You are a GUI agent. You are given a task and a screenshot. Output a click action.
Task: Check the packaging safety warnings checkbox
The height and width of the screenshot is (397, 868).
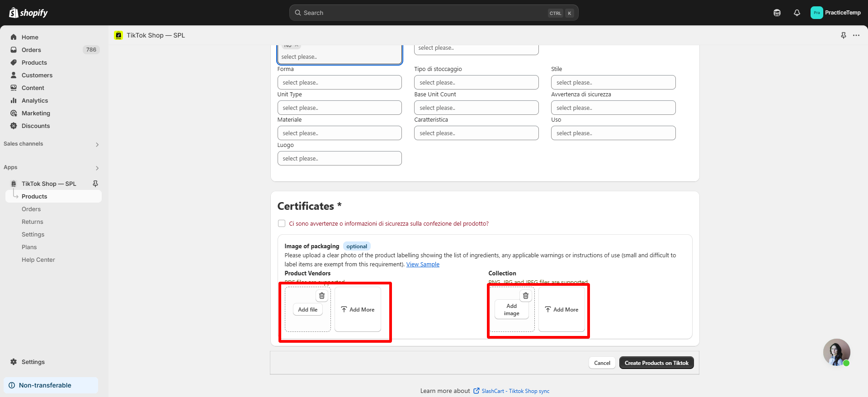click(282, 223)
